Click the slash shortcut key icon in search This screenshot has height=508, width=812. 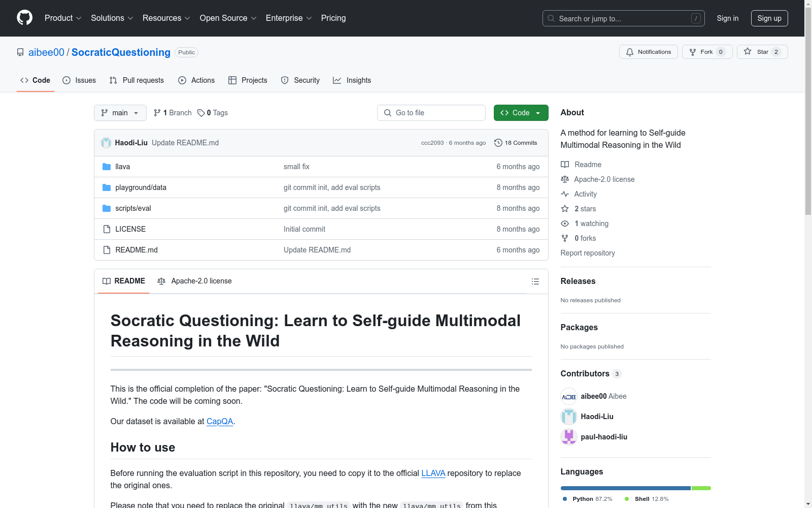pos(696,18)
